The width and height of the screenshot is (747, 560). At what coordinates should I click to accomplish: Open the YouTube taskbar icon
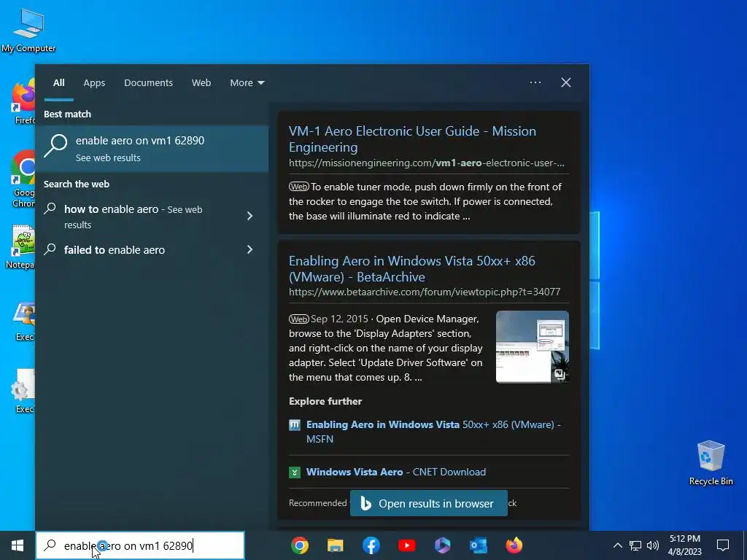pyautogui.click(x=407, y=545)
